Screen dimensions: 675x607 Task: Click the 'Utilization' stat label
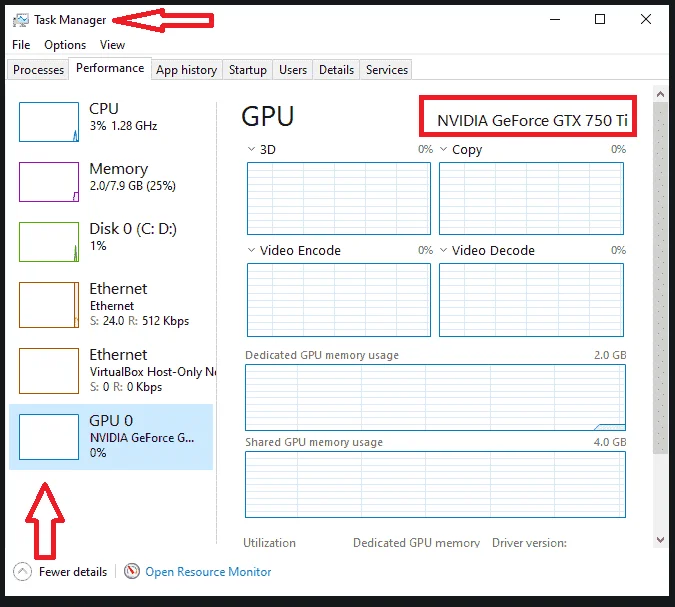[x=269, y=542]
